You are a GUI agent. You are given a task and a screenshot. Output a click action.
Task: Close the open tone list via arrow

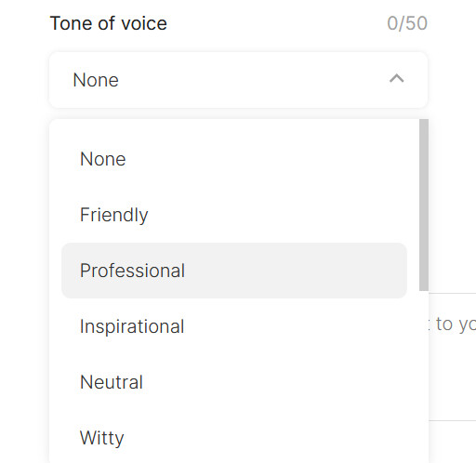[396, 79]
